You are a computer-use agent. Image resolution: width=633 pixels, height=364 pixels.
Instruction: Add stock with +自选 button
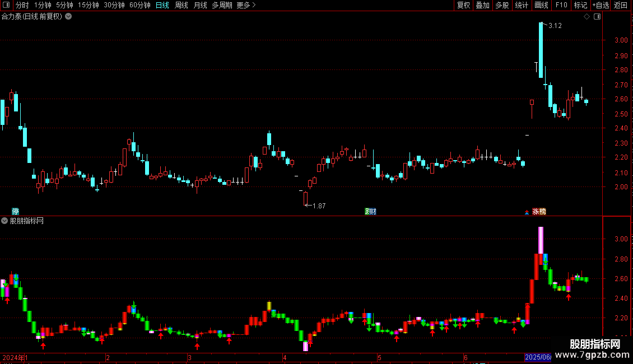click(601, 5)
